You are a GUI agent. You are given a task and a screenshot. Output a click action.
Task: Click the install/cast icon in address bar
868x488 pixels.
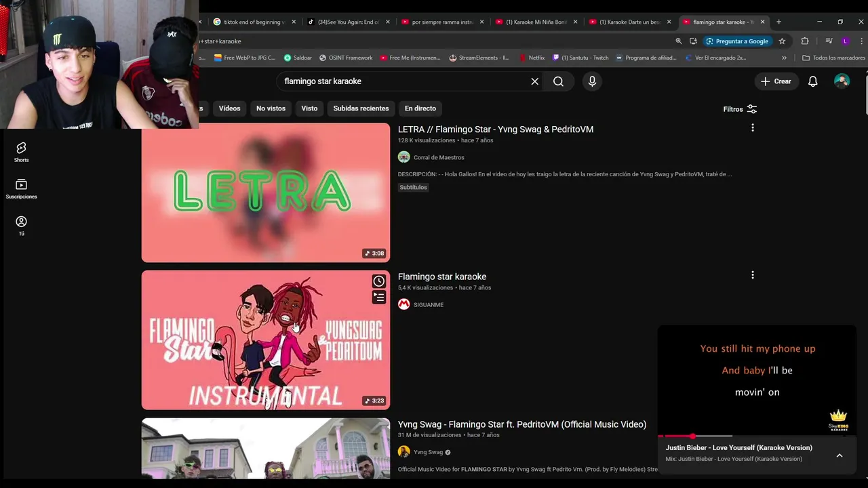click(x=693, y=41)
